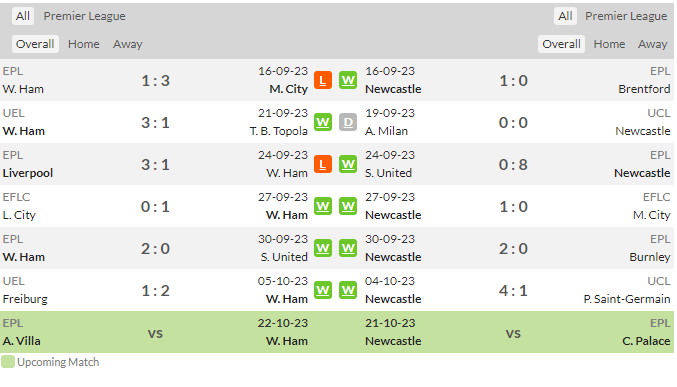The image size is (677, 387).
Task: Switch to the right Home tab
Action: click(609, 44)
